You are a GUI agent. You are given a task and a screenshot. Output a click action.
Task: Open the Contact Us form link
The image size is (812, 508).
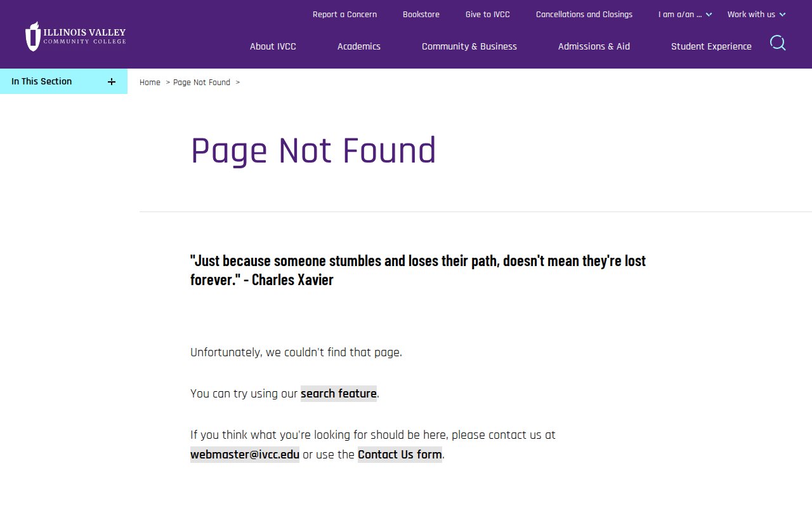[400, 455]
